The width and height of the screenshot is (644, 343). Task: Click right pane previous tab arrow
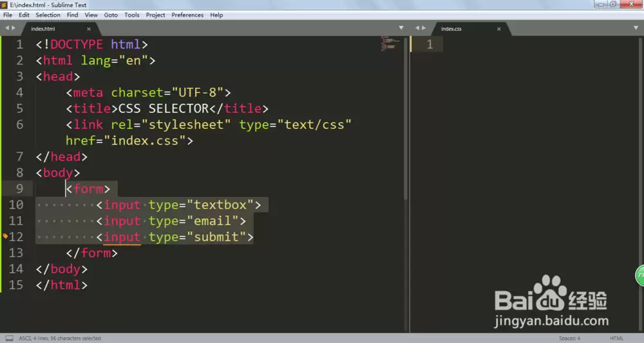click(417, 28)
